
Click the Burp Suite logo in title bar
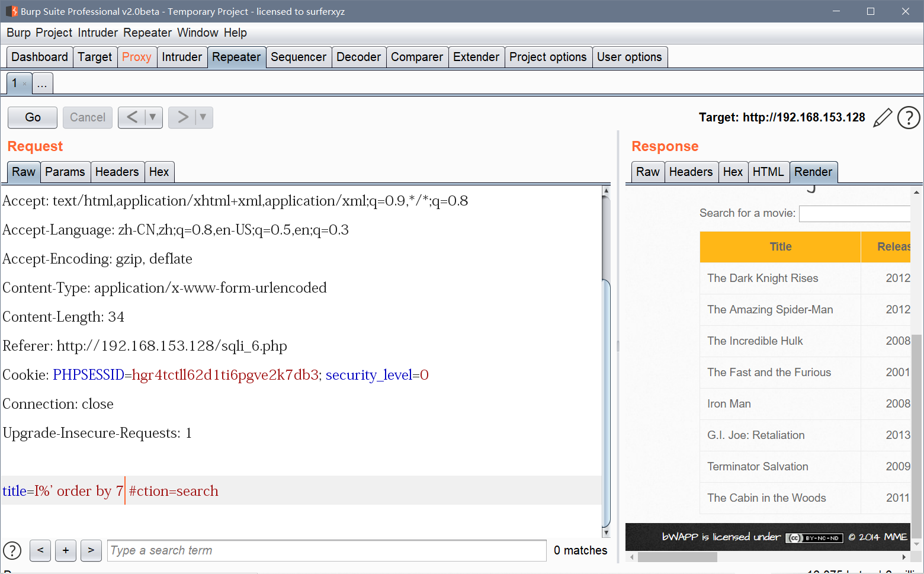[x=11, y=11]
